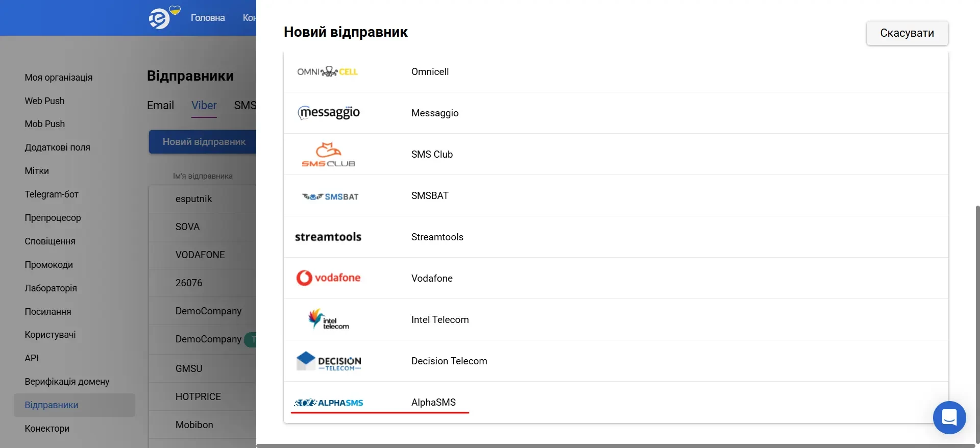The width and height of the screenshot is (980, 448).
Task: Click the horizontal scrollbar at panel bottom
Action: 616,446
